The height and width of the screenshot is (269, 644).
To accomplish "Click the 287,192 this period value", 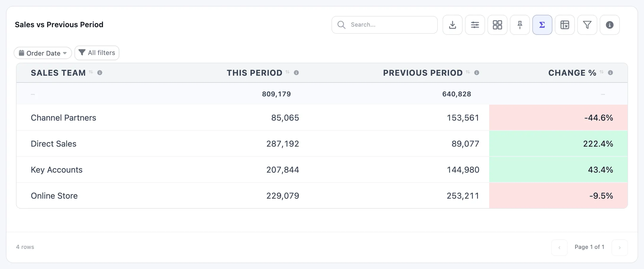I will coord(283,144).
